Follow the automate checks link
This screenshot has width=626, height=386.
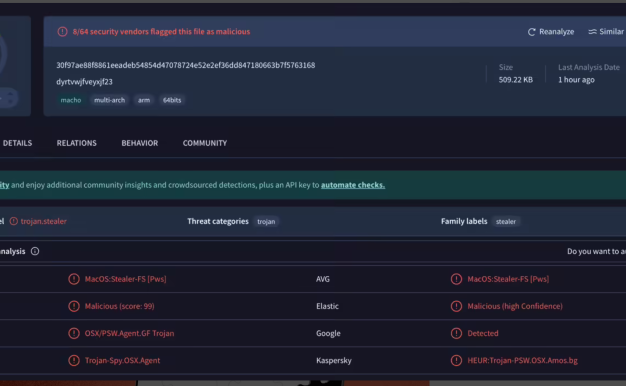pos(353,185)
